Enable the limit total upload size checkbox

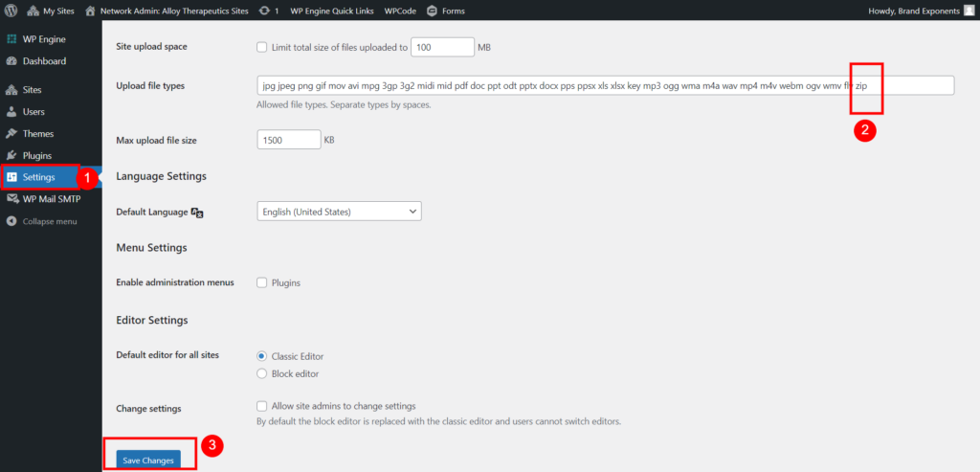click(x=263, y=47)
